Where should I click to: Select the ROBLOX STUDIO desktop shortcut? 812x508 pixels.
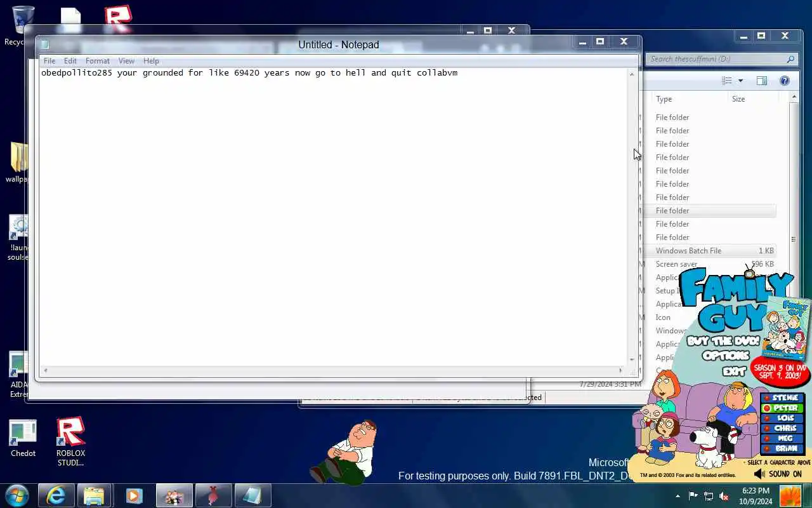tap(70, 442)
